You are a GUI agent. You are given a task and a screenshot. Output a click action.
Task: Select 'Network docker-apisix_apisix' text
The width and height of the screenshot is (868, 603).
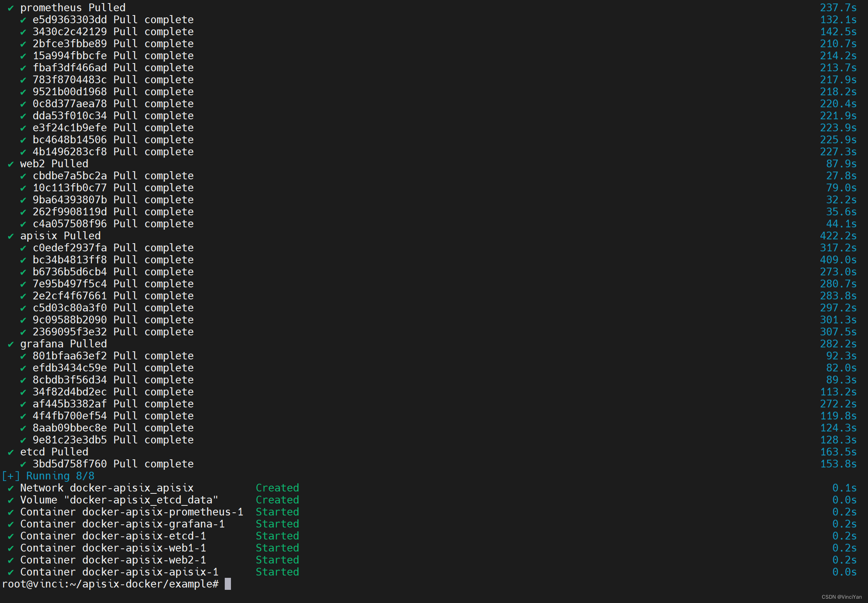(x=107, y=488)
